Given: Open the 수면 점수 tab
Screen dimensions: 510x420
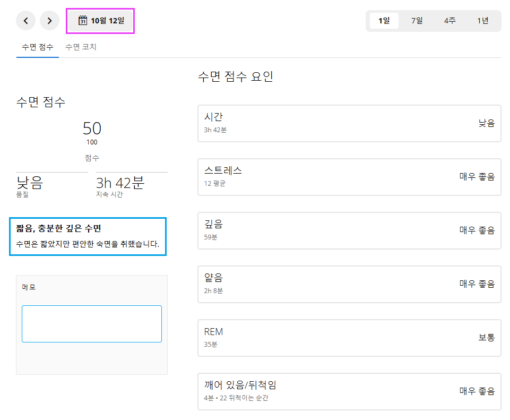Looking at the screenshot, I should coord(37,47).
